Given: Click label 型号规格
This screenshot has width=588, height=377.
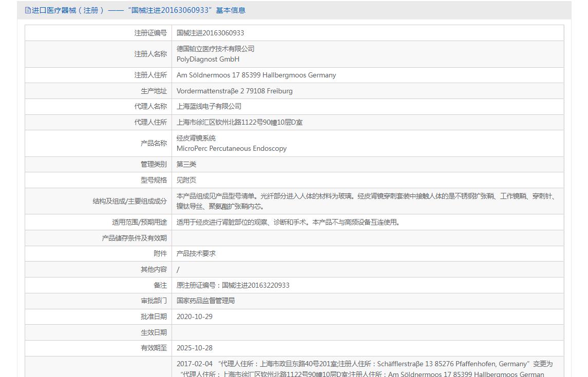Looking at the screenshot, I should tap(154, 180).
